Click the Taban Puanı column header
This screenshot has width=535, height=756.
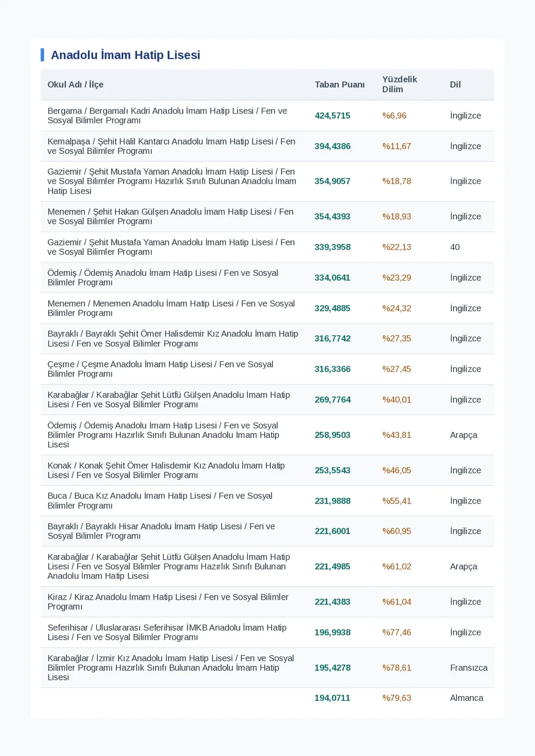point(340,84)
